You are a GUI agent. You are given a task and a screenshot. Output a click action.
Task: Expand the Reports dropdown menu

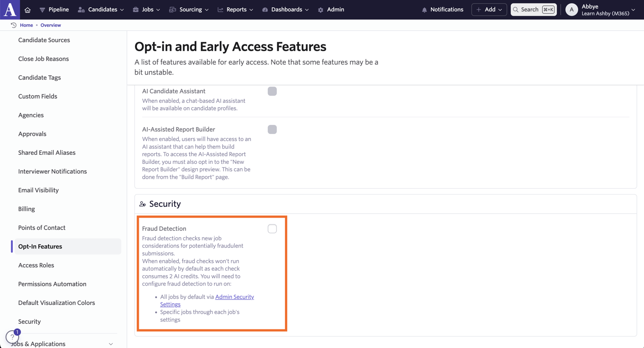[236, 10]
